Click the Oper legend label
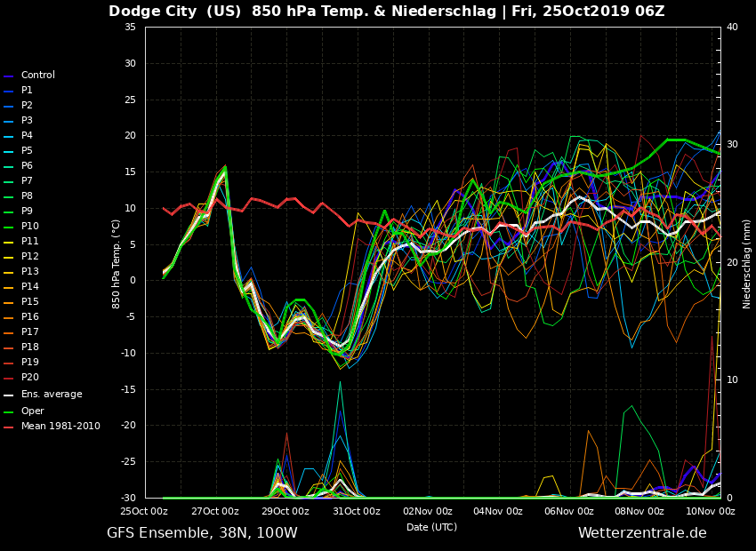Viewport: 756px width, 551px height. [33, 411]
